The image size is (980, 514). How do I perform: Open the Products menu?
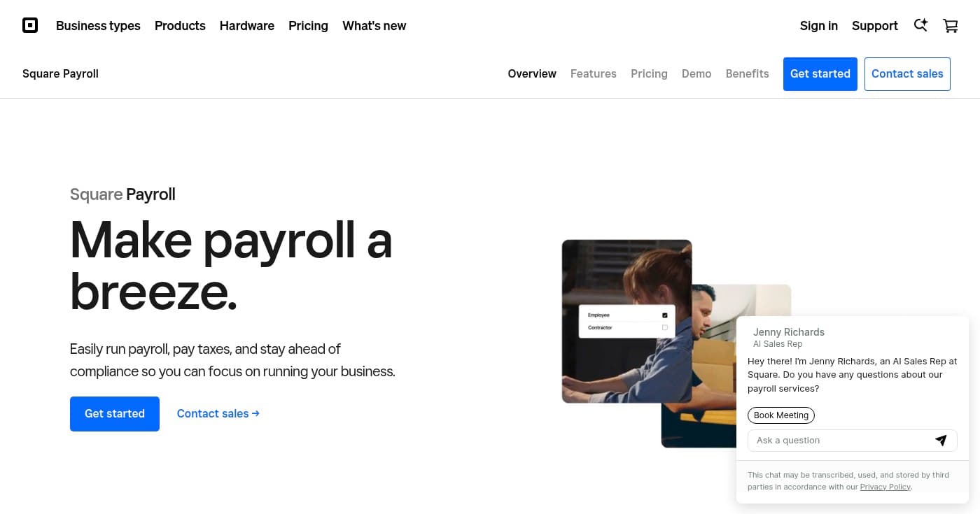pos(180,26)
